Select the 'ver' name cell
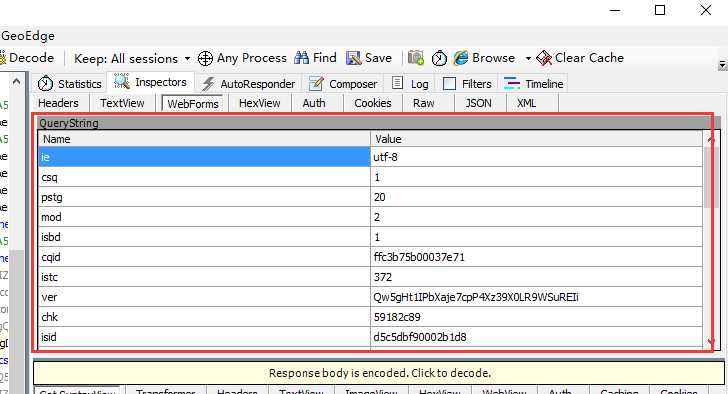The height and width of the screenshot is (394, 728). click(x=204, y=297)
